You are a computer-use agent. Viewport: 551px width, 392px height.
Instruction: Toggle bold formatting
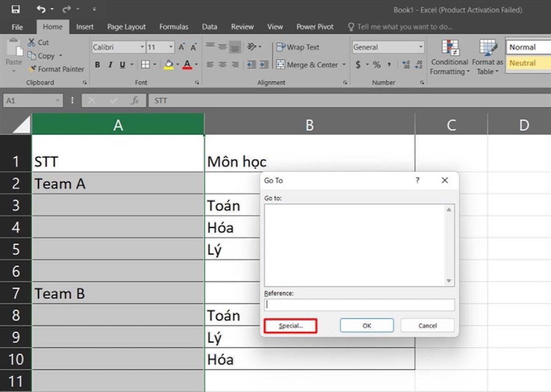click(97, 65)
